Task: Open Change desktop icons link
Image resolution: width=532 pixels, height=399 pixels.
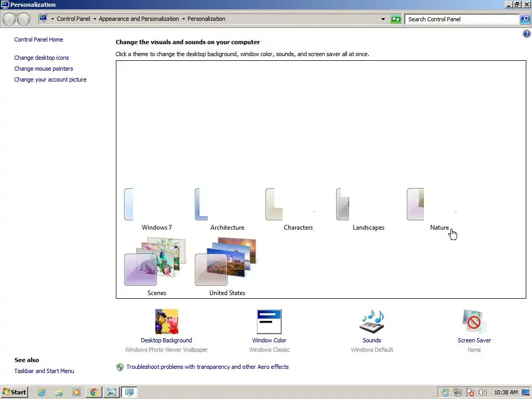Action: click(x=42, y=58)
